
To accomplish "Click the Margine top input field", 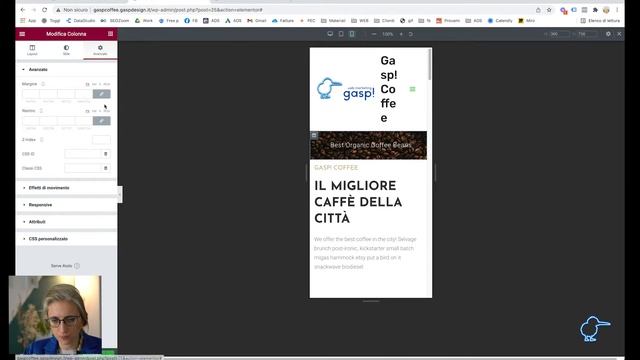I will tap(31, 94).
